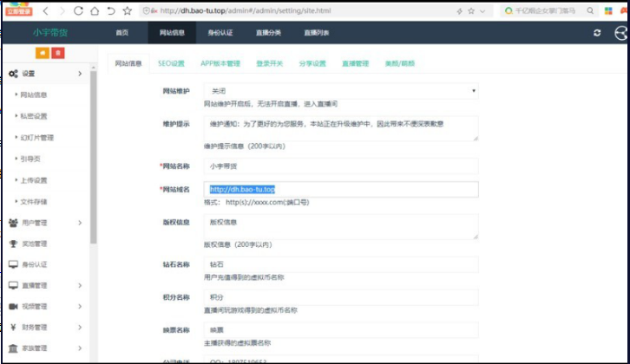
Task: Click 直播列表 in the top navigation
Action: pyautogui.click(x=317, y=32)
